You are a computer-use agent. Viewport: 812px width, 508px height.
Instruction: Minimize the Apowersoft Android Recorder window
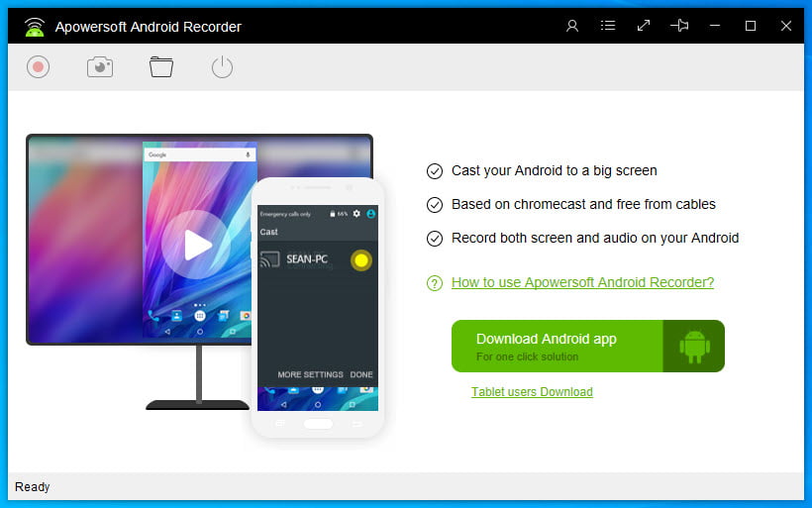point(715,26)
